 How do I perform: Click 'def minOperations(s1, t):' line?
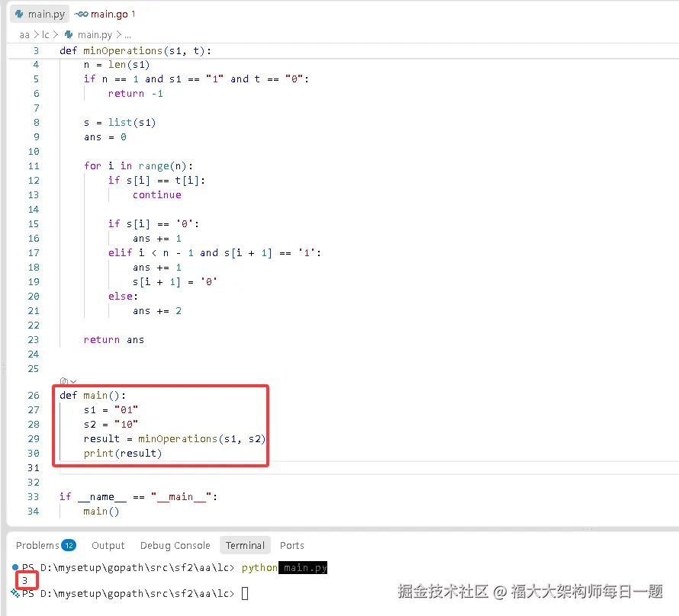pos(136,50)
